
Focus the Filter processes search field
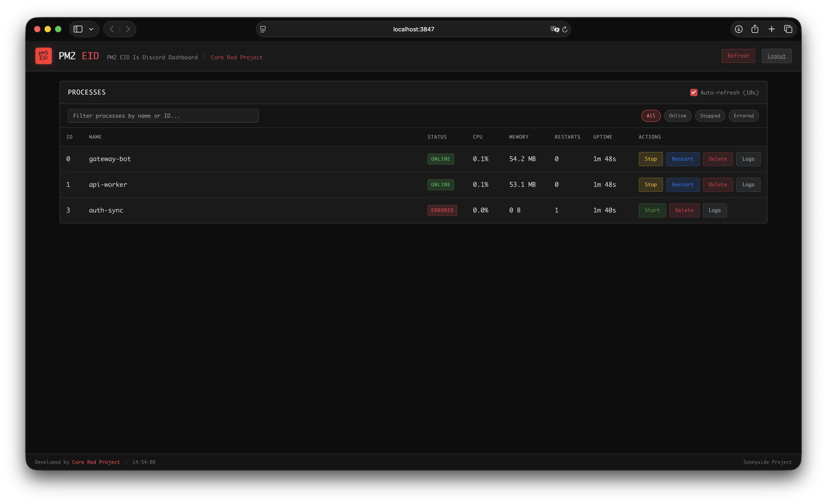(x=163, y=116)
